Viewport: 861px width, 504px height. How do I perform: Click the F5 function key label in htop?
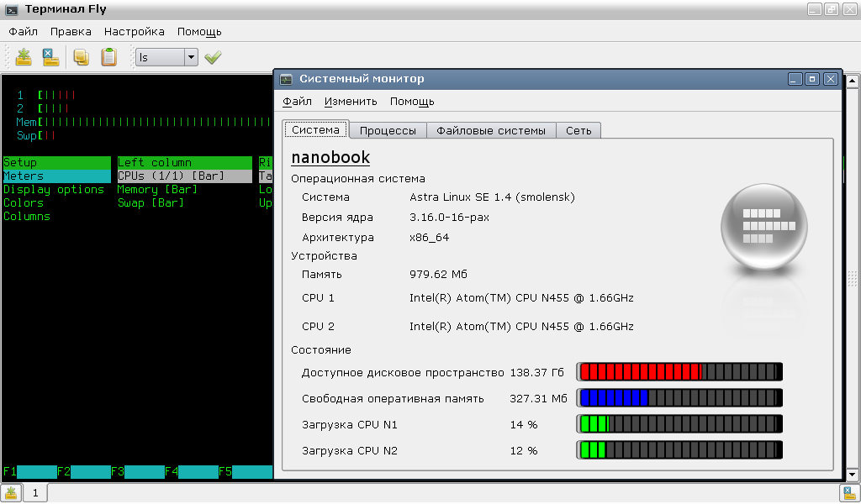(x=225, y=471)
